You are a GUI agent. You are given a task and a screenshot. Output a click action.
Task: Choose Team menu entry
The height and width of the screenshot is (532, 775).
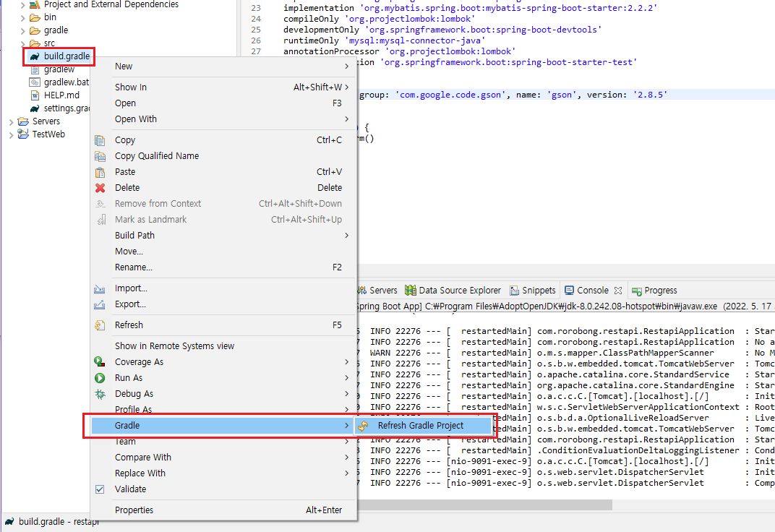pyautogui.click(x=223, y=442)
